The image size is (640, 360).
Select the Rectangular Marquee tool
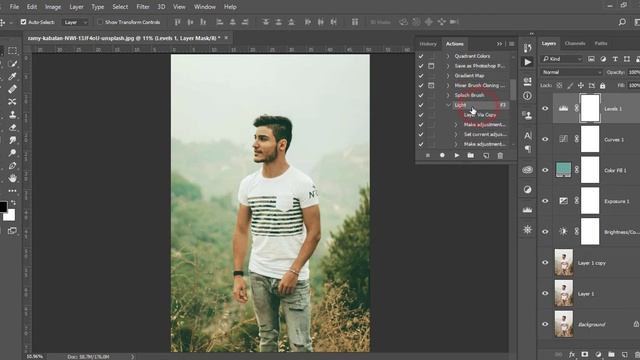12,51
